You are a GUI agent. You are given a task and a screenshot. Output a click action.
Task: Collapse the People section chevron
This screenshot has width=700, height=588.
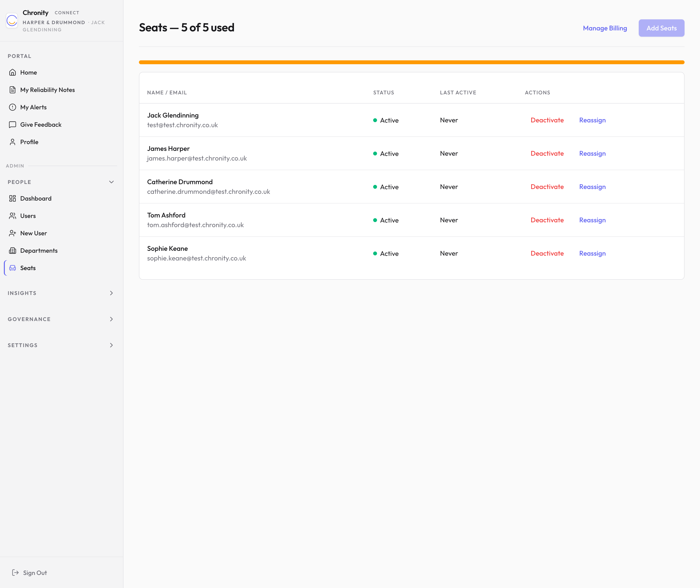click(111, 182)
